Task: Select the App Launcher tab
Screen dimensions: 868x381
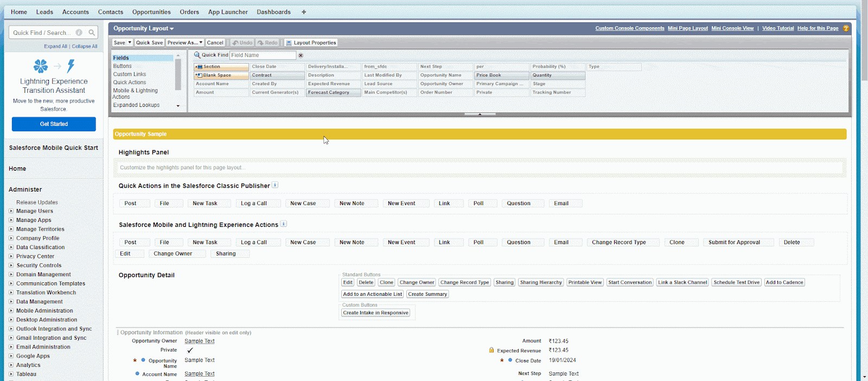Action: (x=228, y=12)
